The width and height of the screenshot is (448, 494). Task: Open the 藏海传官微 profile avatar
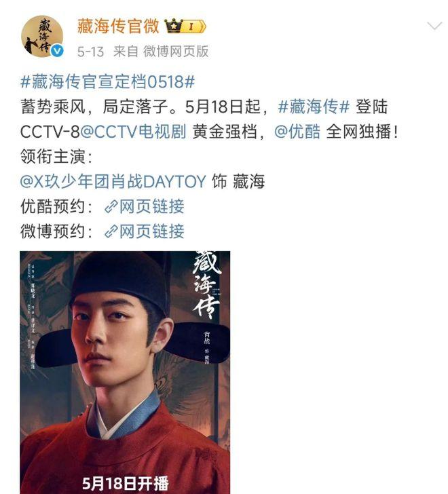(42, 37)
